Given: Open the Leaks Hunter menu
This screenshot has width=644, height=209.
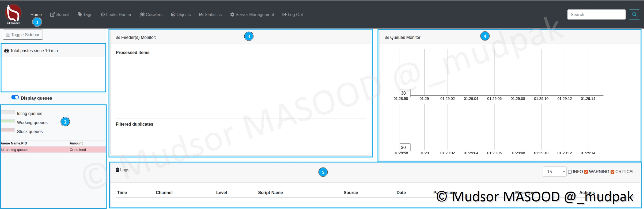Looking at the screenshot, I should [x=116, y=14].
